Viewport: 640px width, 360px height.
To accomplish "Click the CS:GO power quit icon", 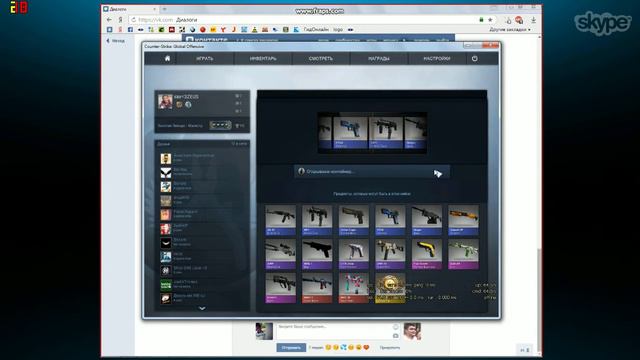I will (475, 58).
